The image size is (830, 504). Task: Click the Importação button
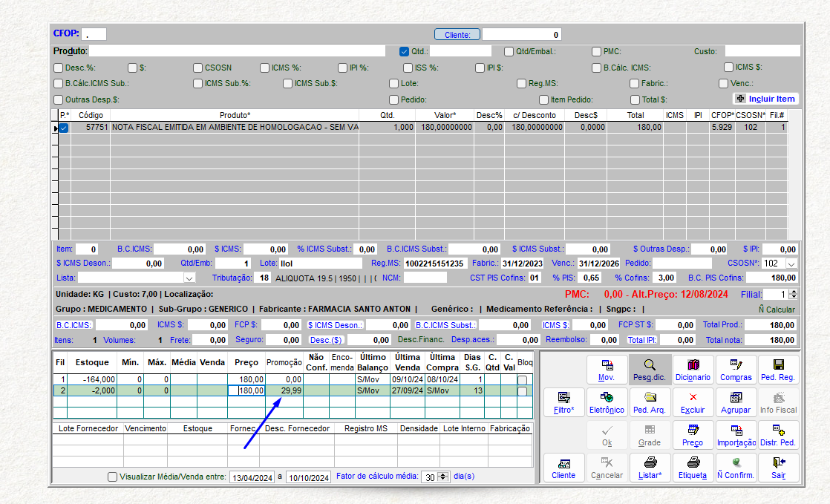736,435
